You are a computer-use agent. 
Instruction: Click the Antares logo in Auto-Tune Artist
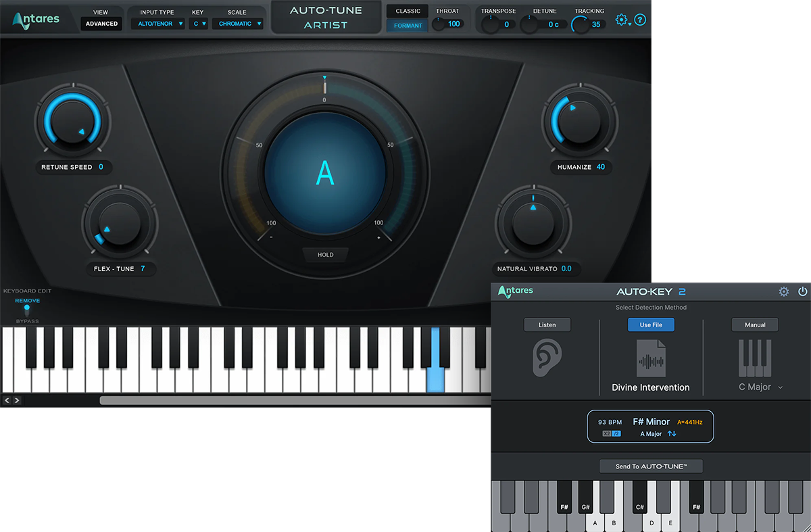tap(36, 20)
